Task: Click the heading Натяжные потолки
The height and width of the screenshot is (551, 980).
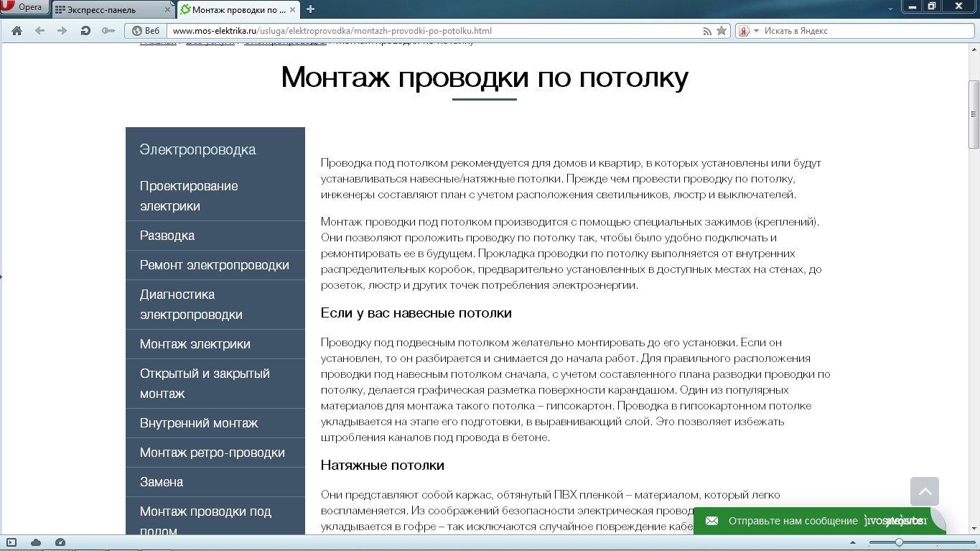Action: click(383, 466)
